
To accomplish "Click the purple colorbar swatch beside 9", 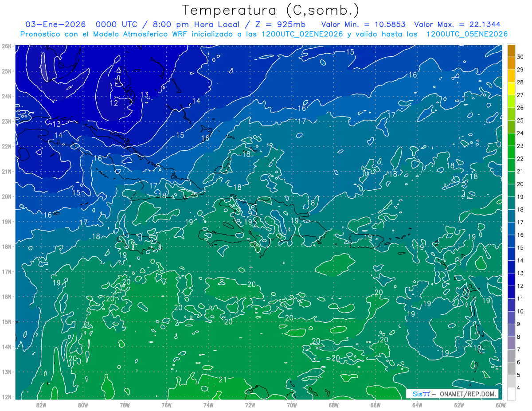I will [x=511, y=318].
